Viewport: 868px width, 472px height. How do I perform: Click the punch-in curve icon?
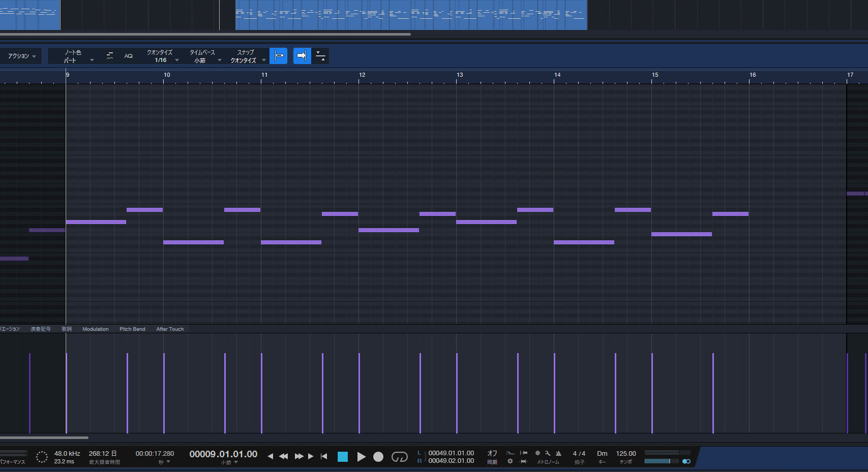click(510, 453)
